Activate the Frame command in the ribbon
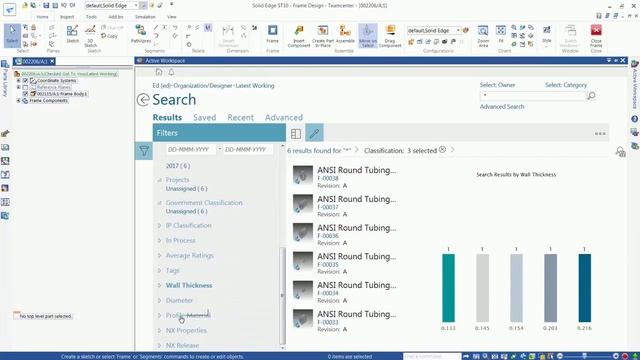Image resolution: width=640 pixels, height=360 pixels. click(x=272, y=33)
